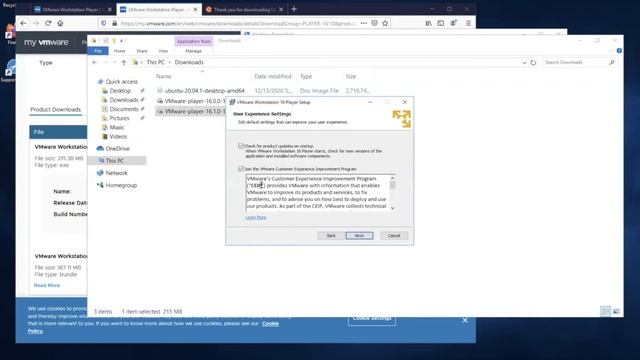Screen dimensions: 640x360
Task: Switch Explorer to details view icon
Action: click(x=606, y=311)
